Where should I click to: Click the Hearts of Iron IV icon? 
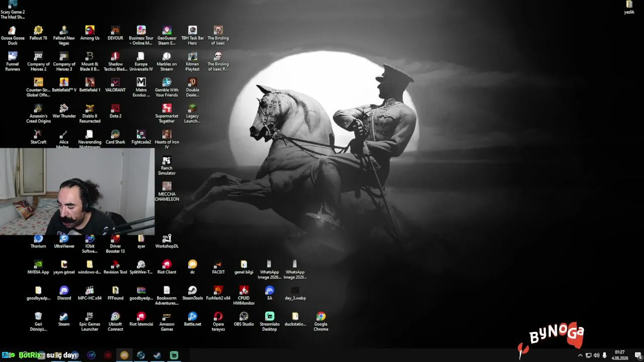click(167, 140)
